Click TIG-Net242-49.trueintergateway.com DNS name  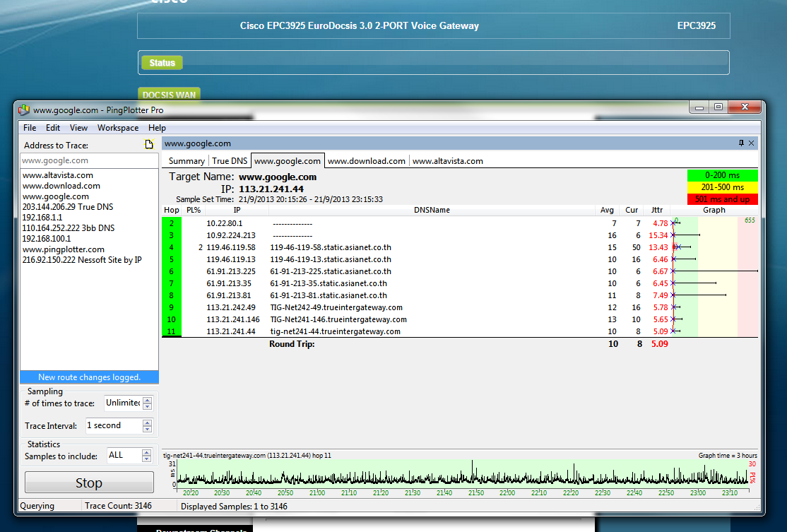[x=336, y=307]
